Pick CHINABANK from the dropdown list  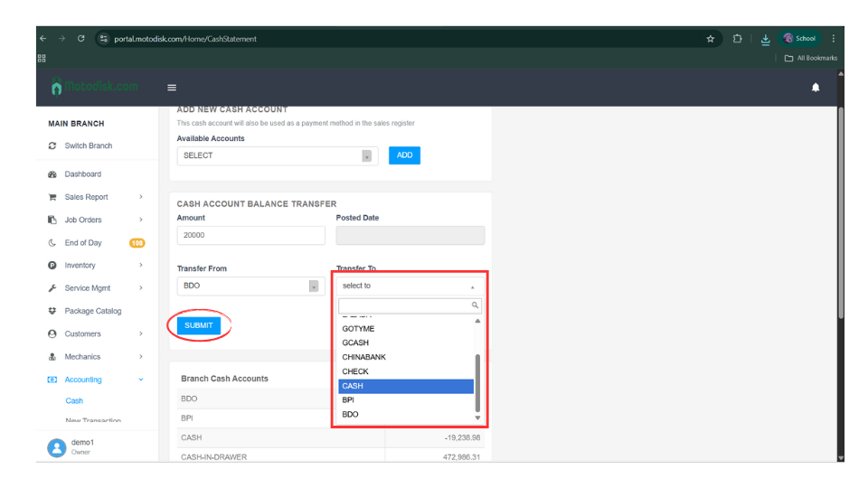pyautogui.click(x=363, y=357)
